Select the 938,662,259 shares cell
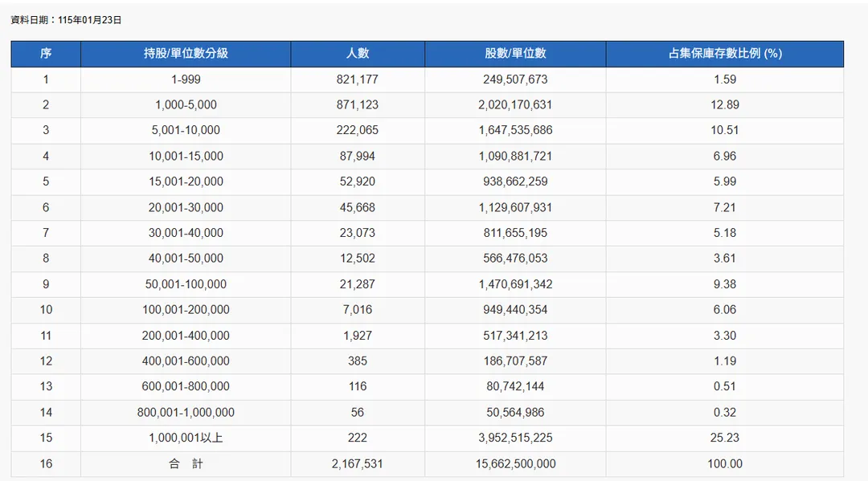The image size is (868, 481). tap(515, 182)
